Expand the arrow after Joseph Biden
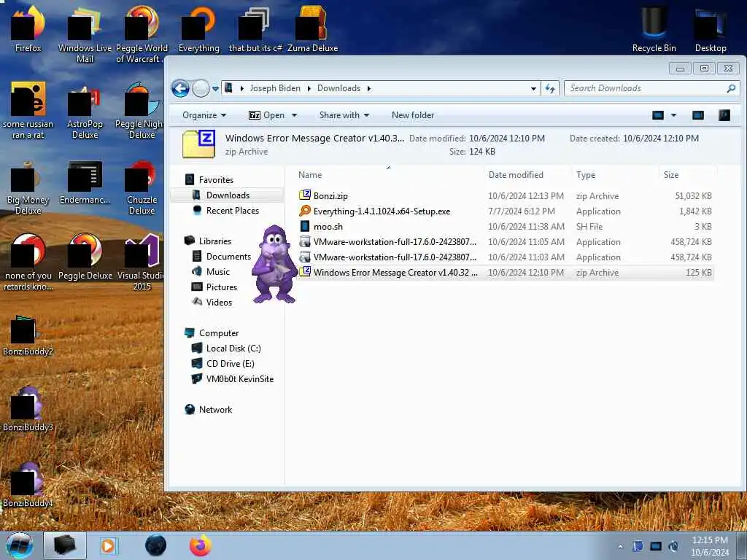Screen dimensions: 747x560 (x=309, y=88)
